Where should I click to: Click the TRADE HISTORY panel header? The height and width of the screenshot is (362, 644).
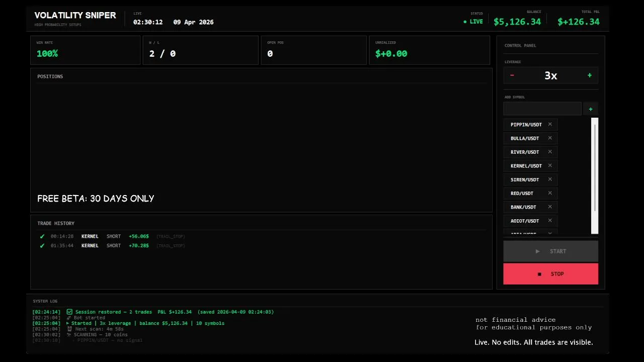(x=56, y=223)
